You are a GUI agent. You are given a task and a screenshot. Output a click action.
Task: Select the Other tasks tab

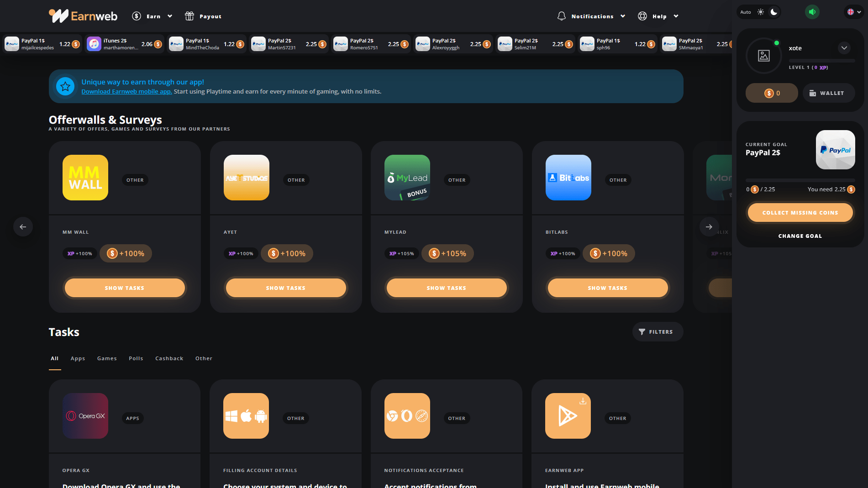tap(204, 358)
